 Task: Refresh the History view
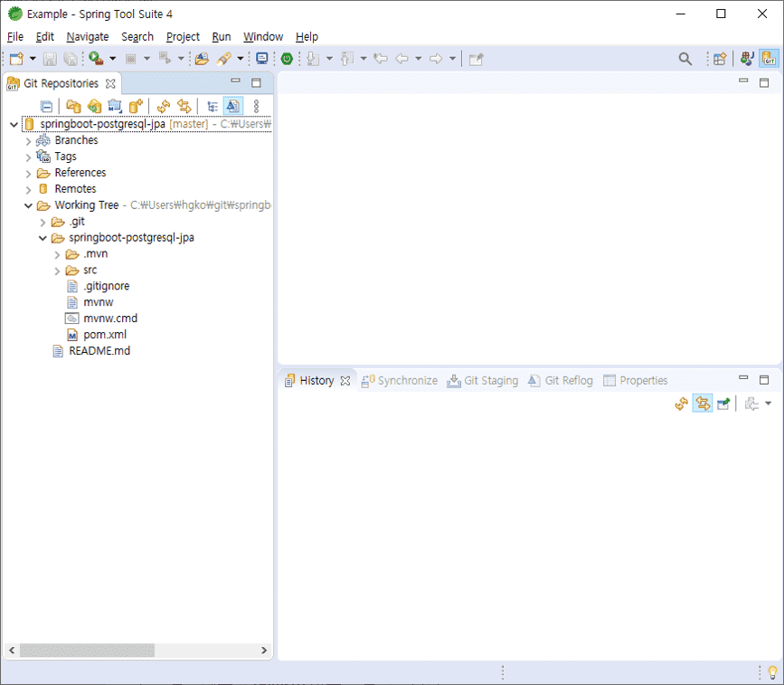(681, 404)
